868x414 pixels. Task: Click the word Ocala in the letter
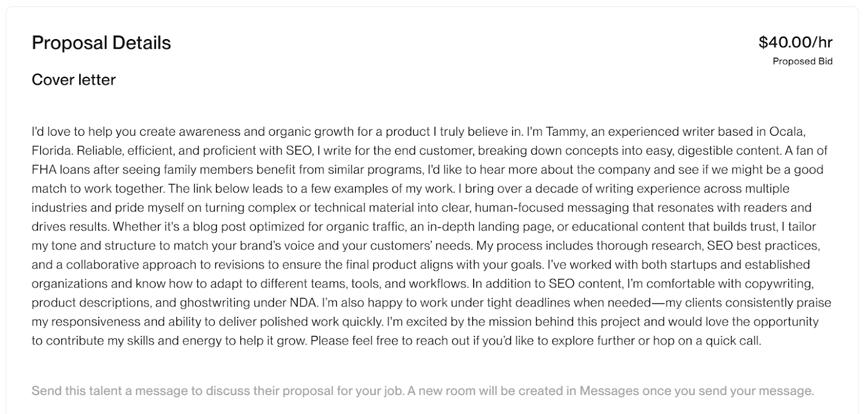coord(786,132)
